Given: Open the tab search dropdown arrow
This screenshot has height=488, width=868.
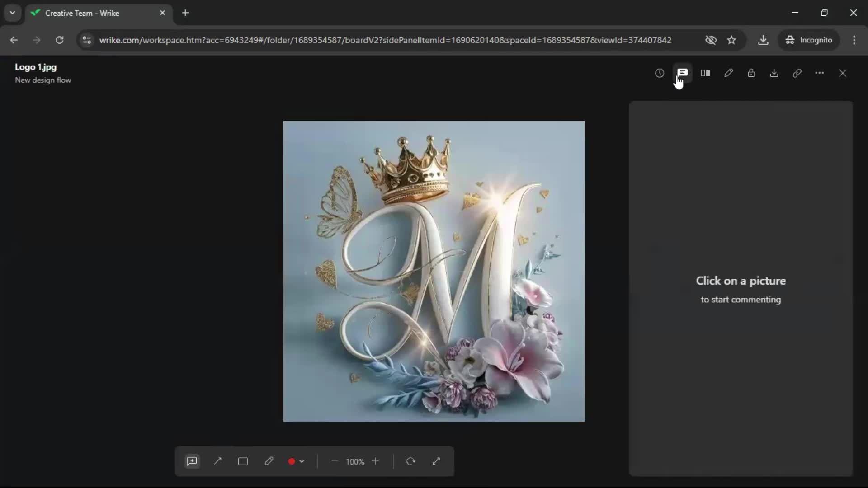Looking at the screenshot, I should tap(13, 13).
